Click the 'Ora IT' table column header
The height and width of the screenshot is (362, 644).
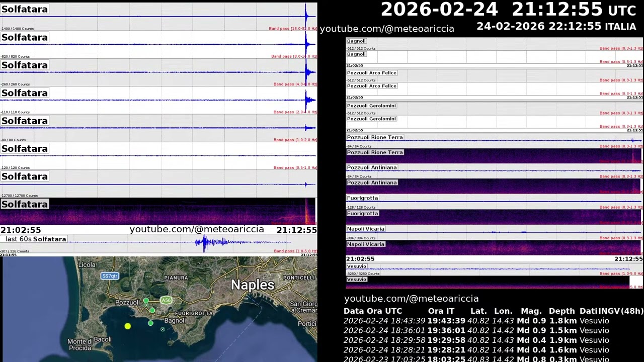441,311
